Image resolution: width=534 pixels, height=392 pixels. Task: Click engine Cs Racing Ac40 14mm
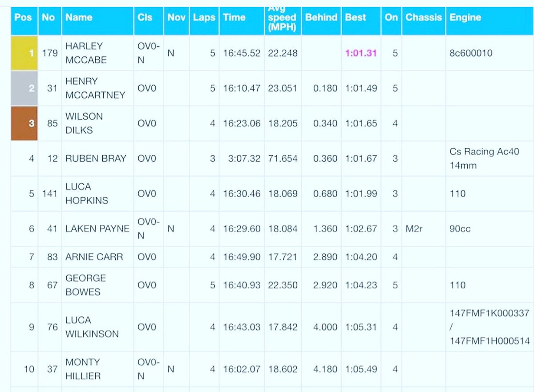(x=484, y=158)
